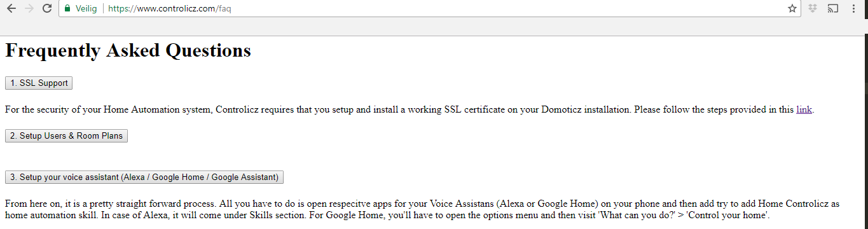Reload the Controlicz FAQ page

47,9
